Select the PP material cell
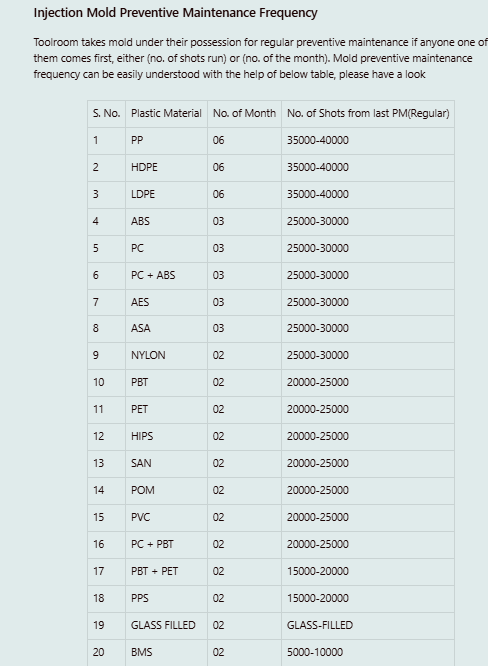488x666 pixels. pyautogui.click(x=166, y=141)
